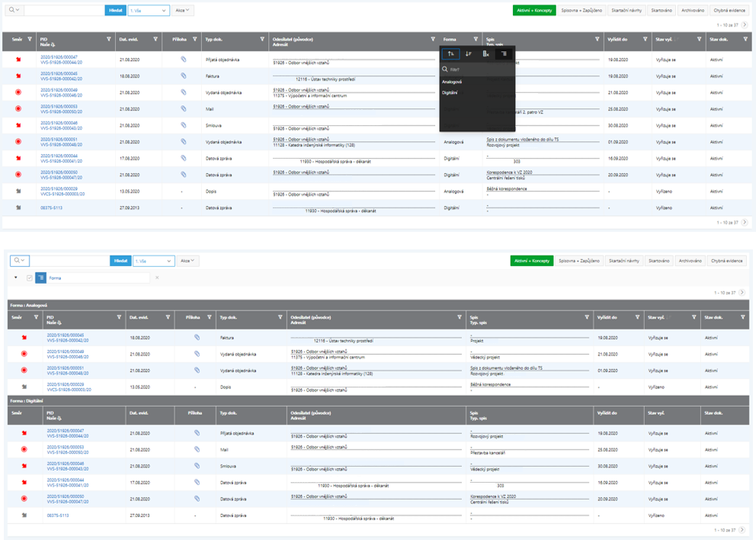The width and height of the screenshot is (756, 540).
Task: Open the attachment in the upper table's Faktura row
Action: click(183, 76)
